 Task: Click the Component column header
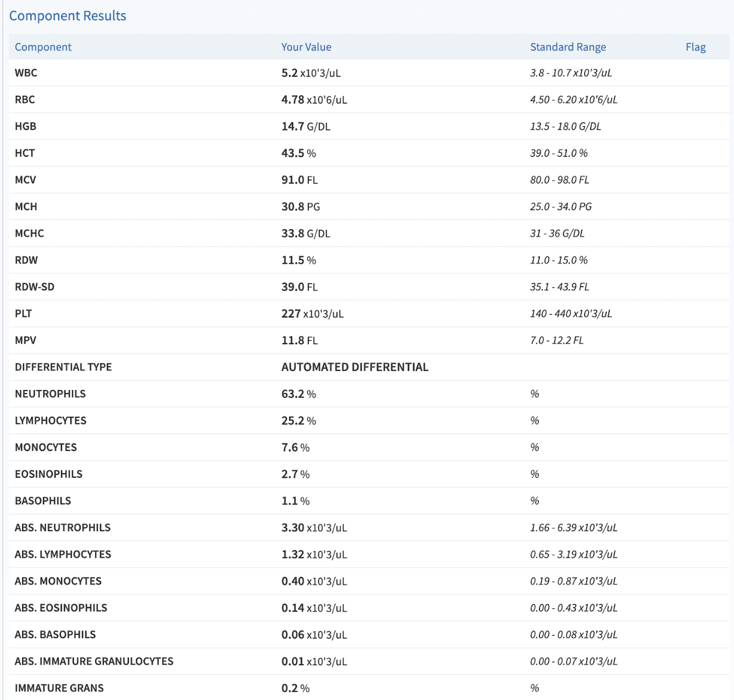(x=43, y=47)
